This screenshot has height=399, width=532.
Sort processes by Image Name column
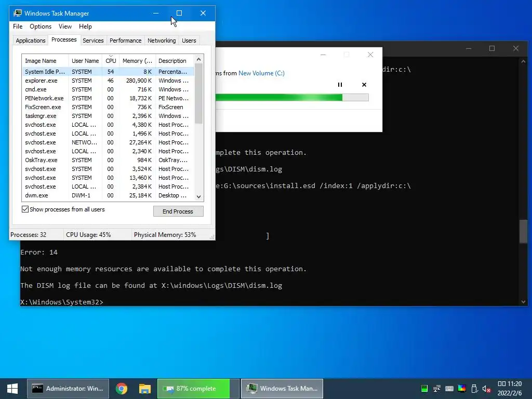(x=45, y=61)
